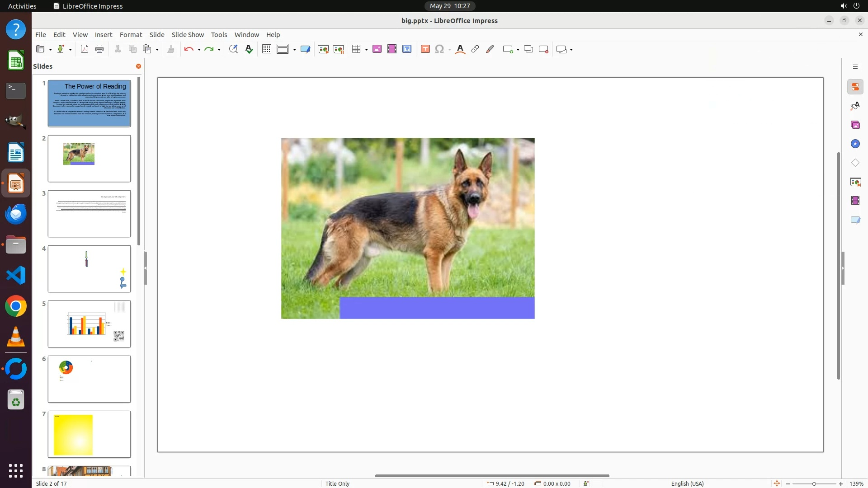Click the Print toolbar icon
The height and width of the screenshot is (488, 868).
click(x=99, y=49)
